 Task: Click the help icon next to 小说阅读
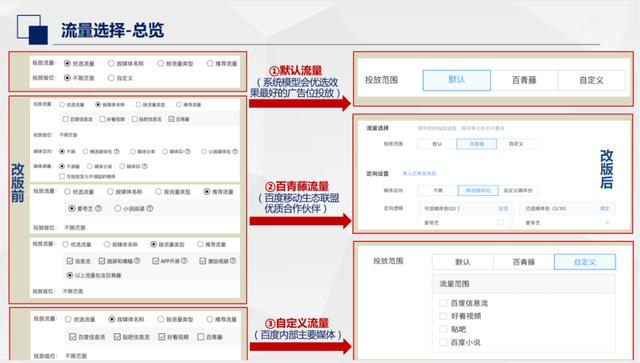click(x=150, y=208)
